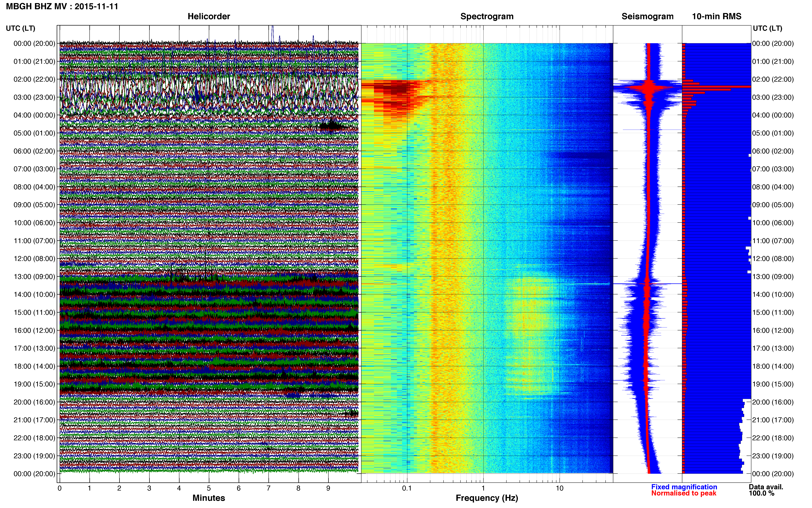Screen dimensions: 812x508
Task: Click '23:00 (19:00)' on the left time axis
Action: tap(34, 456)
